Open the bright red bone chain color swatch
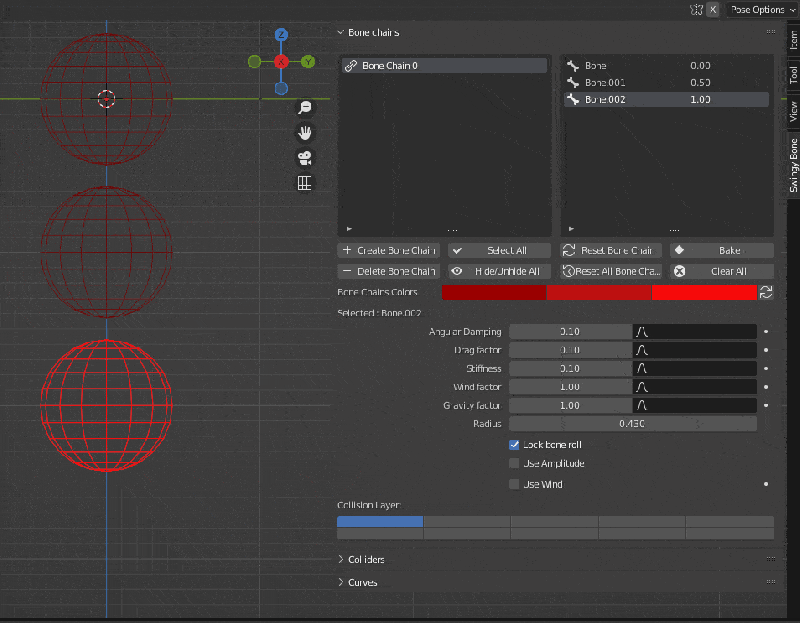This screenshot has height=623, width=800. pyautogui.click(x=704, y=292)
